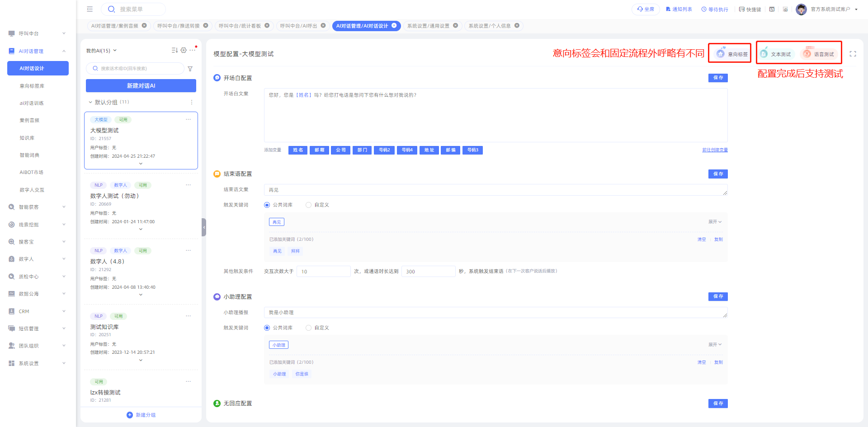Expand the 系统设置 sidebar menu
This screenshot has width=868, height=427.
tap(38, 363)
